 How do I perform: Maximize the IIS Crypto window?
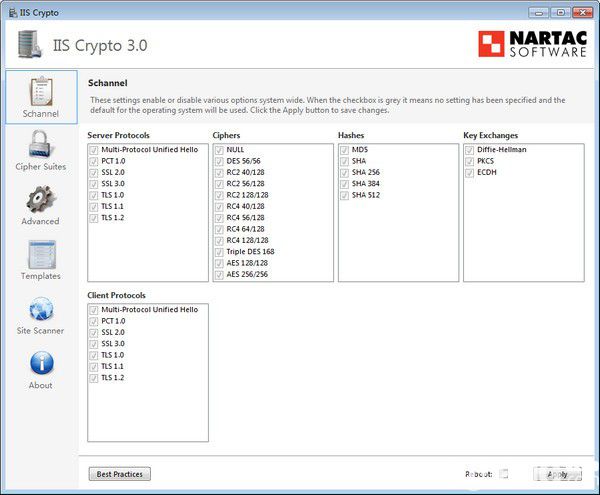561,13
